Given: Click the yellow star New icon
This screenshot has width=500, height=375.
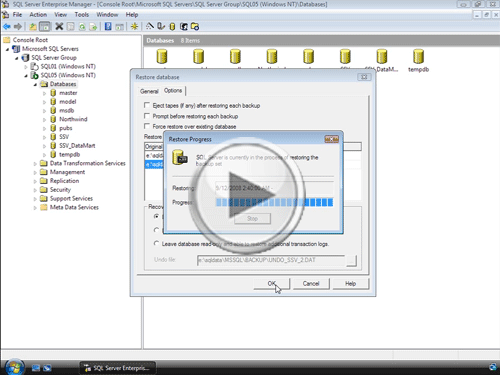Looking at the screenshot, I should tap(134, 26).
